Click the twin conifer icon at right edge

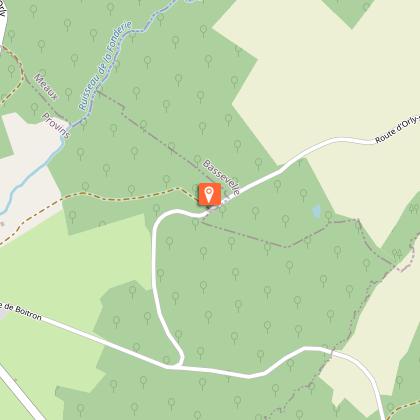(414, 209)
